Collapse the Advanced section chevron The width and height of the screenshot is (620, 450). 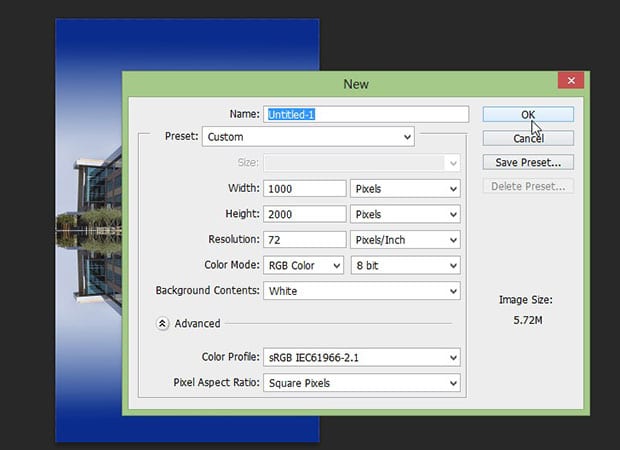[162, 323]
